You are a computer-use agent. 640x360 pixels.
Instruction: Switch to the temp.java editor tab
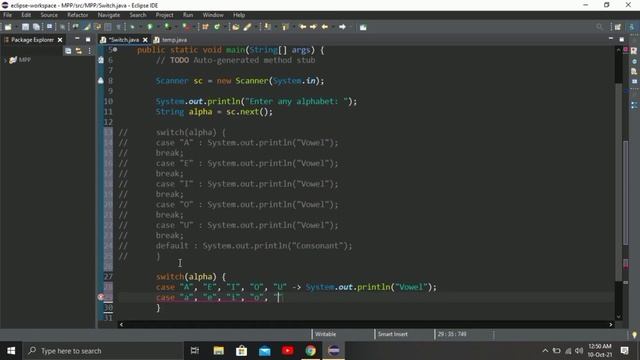[x=171, y=40]
